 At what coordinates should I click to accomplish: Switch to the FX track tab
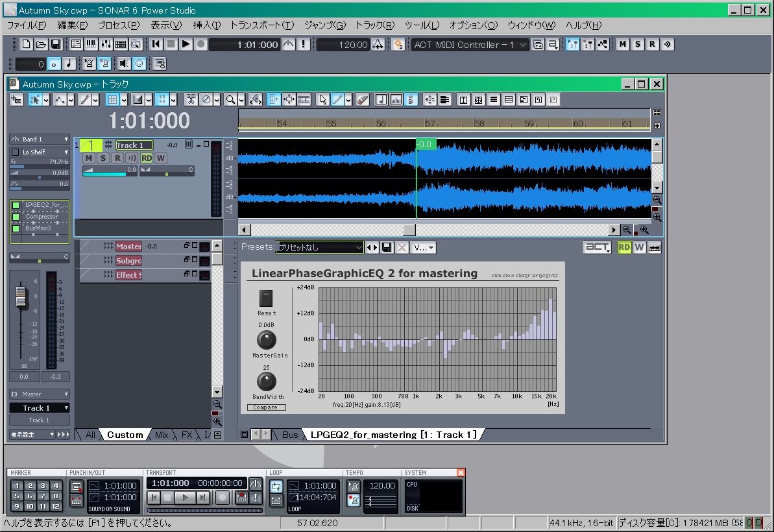pyautogui.click(x=187, y=435)
